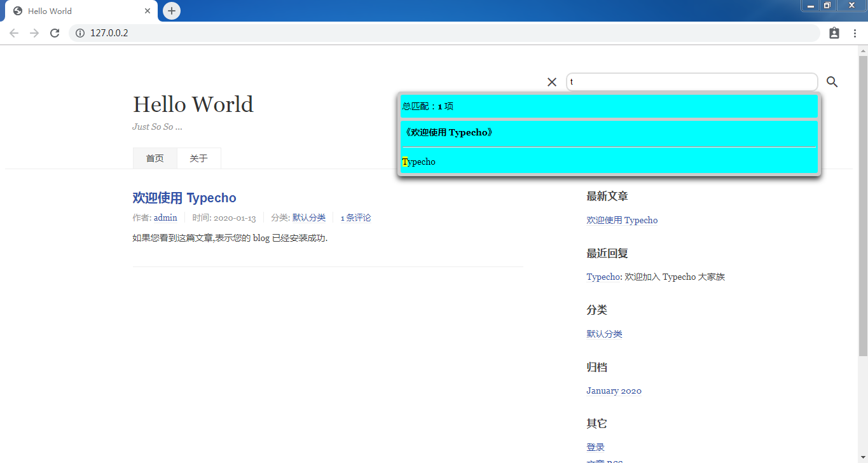
Task: Click the scrollbar down arrow
Action: pyautogui.click(x=863, y=459)
